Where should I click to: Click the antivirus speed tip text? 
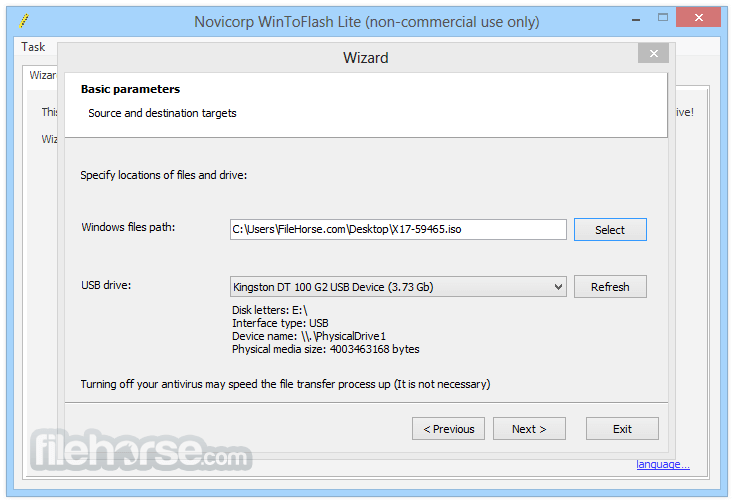285,384
